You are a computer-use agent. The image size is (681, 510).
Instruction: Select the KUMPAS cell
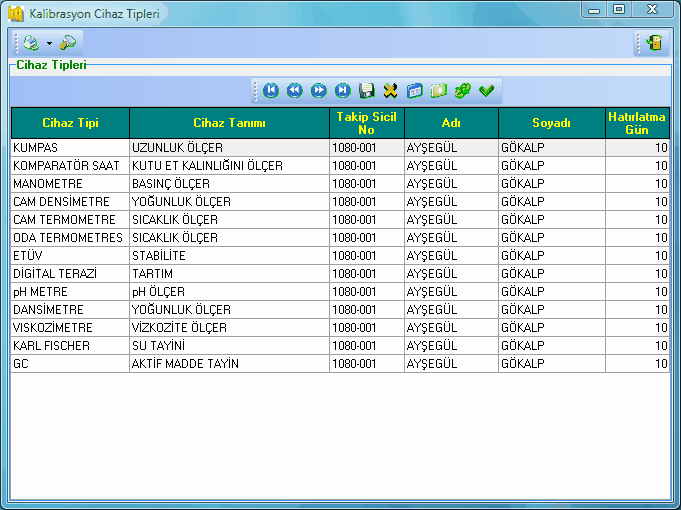coord(70,148)
